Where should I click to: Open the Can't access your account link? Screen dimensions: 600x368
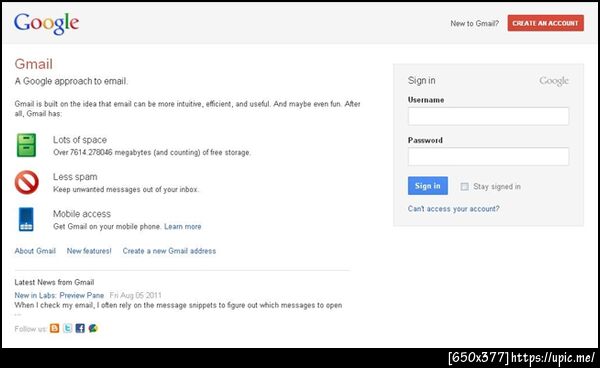tap(453, 209)
